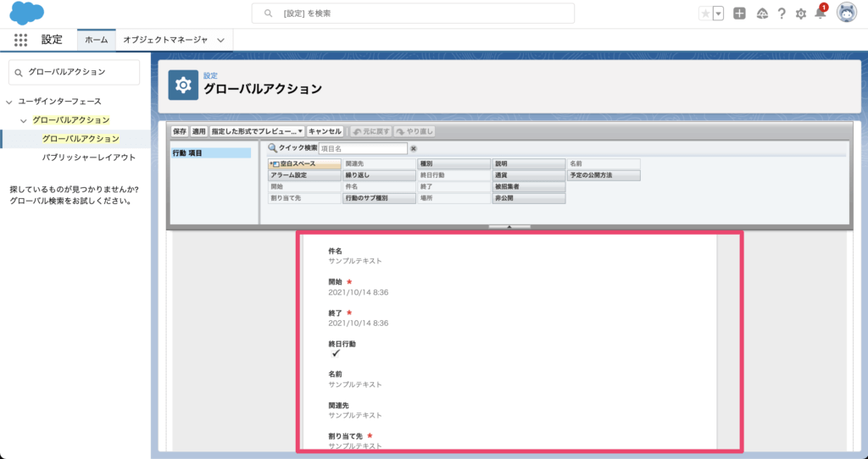Select the 種別 palette field
This screenshot has height=459, width=868.
pos(454,164)
